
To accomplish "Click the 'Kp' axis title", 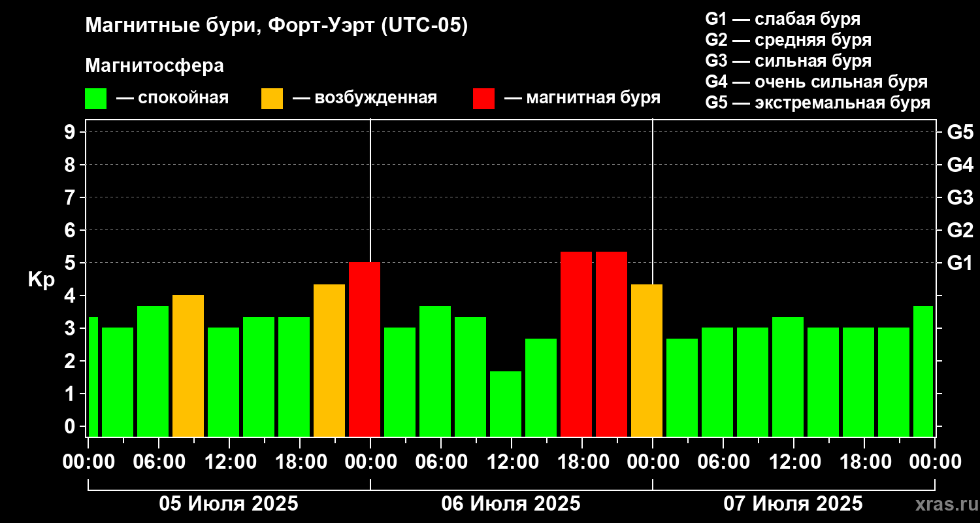I will pyautogui.click(x=41, y=279).
